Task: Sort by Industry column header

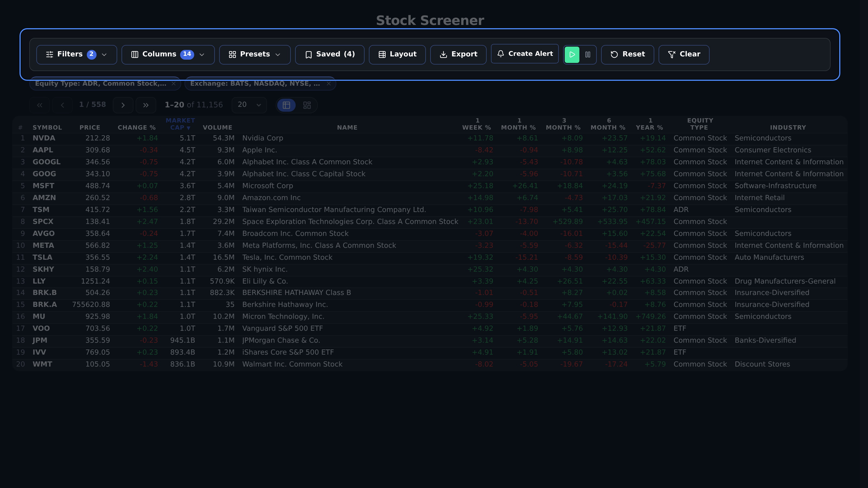Action: click(788, 128)
